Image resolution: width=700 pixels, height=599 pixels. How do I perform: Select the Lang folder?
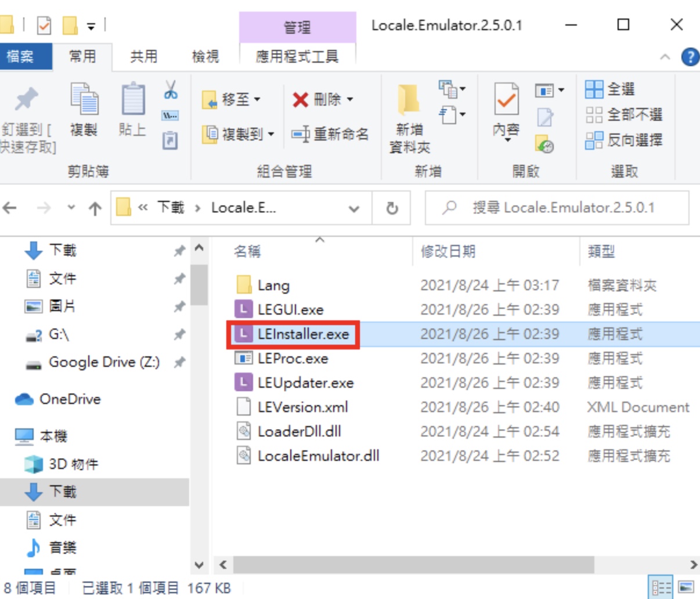click(x=273, y=286)
